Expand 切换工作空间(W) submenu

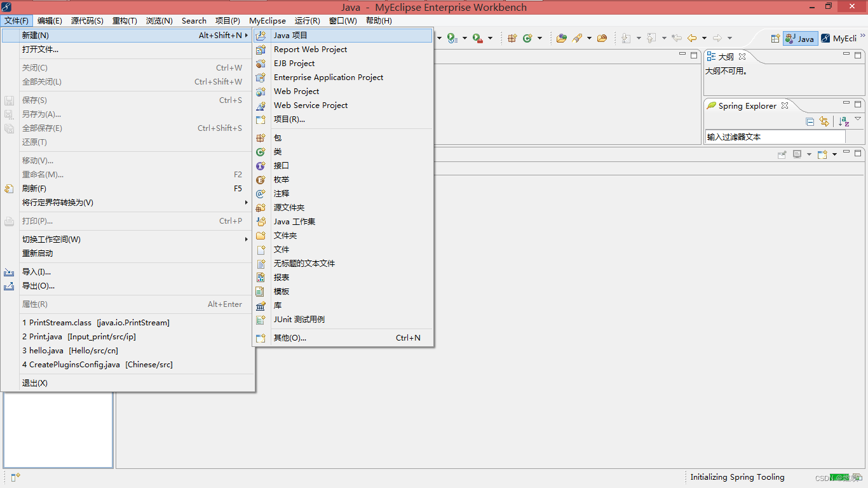pos(127,240)
